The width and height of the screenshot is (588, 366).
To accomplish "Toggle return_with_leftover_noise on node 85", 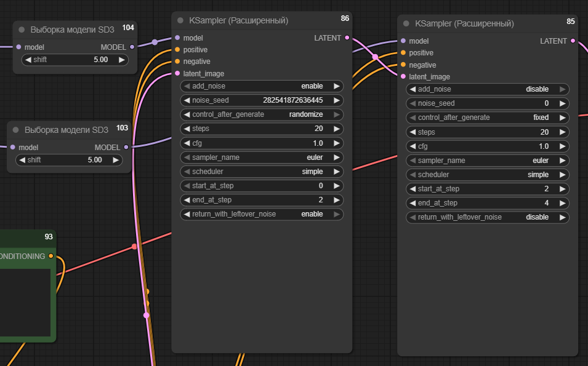I will tap(488, 217).
